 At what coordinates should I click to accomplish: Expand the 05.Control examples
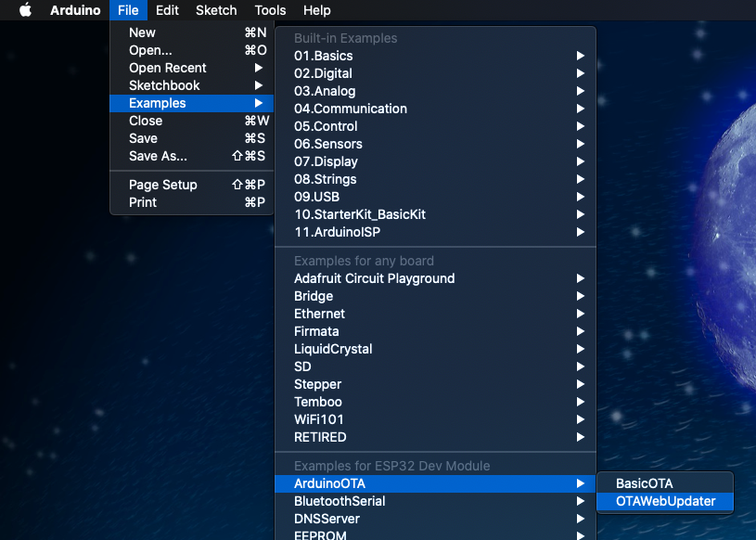(435, 126)
